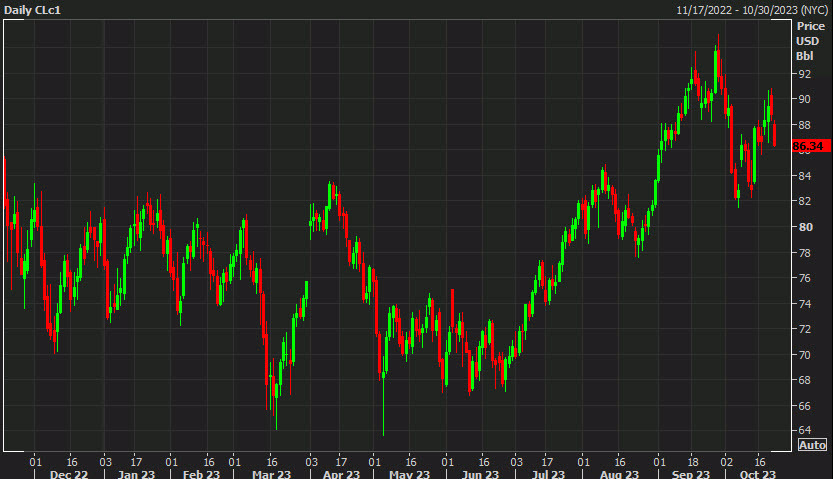Click the May 23 month label
This screenshot has height=479, width=833.
click(x=409, y=474)
